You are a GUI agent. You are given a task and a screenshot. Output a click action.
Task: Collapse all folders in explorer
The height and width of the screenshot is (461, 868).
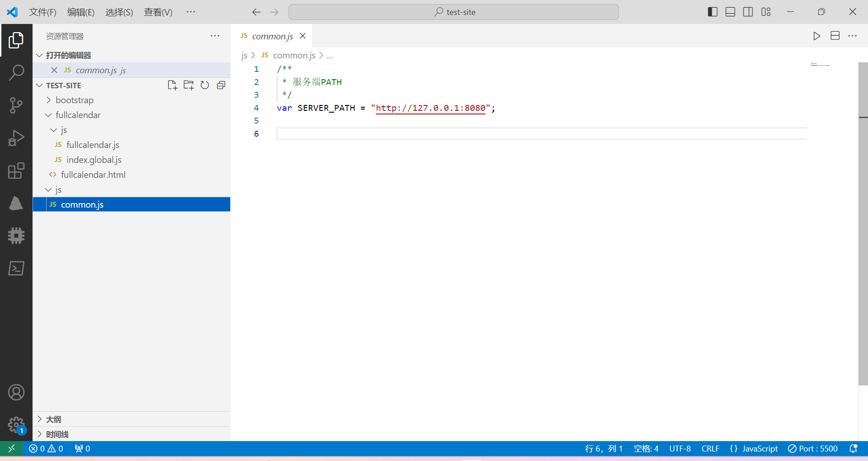click(x=221, y=85)
